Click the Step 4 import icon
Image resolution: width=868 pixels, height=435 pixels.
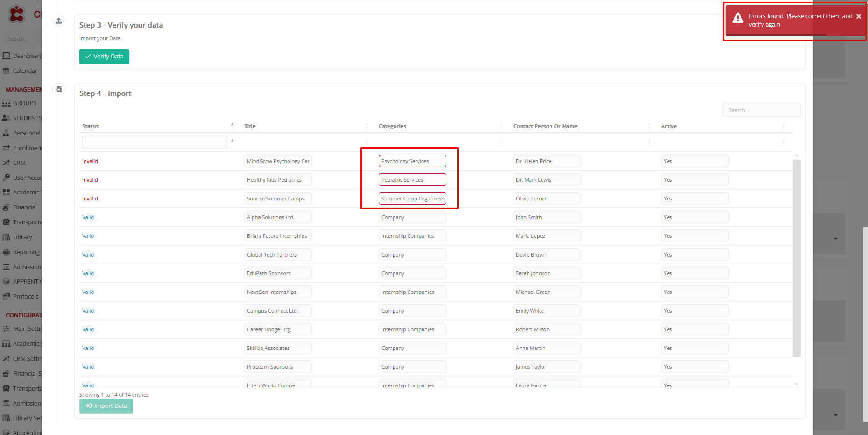click(x=58, y=89)
